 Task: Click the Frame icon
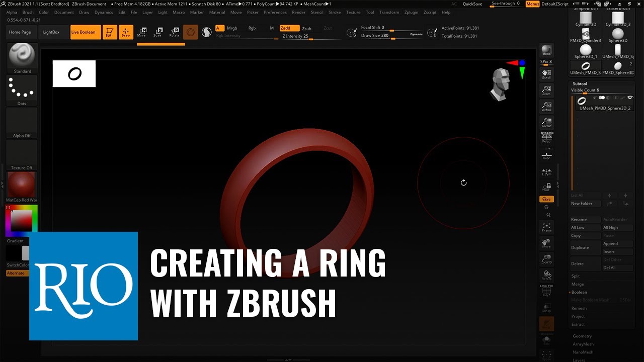[546, 227]
